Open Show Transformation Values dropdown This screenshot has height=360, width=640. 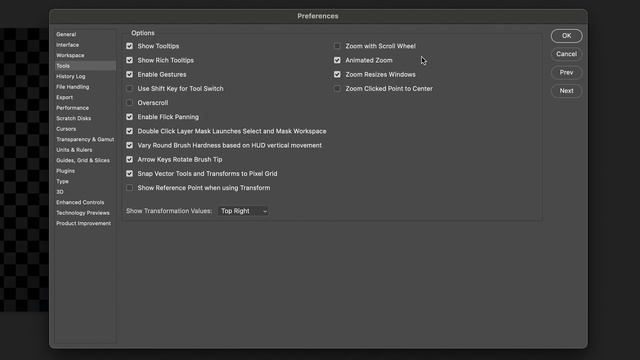tap(244, 211)
